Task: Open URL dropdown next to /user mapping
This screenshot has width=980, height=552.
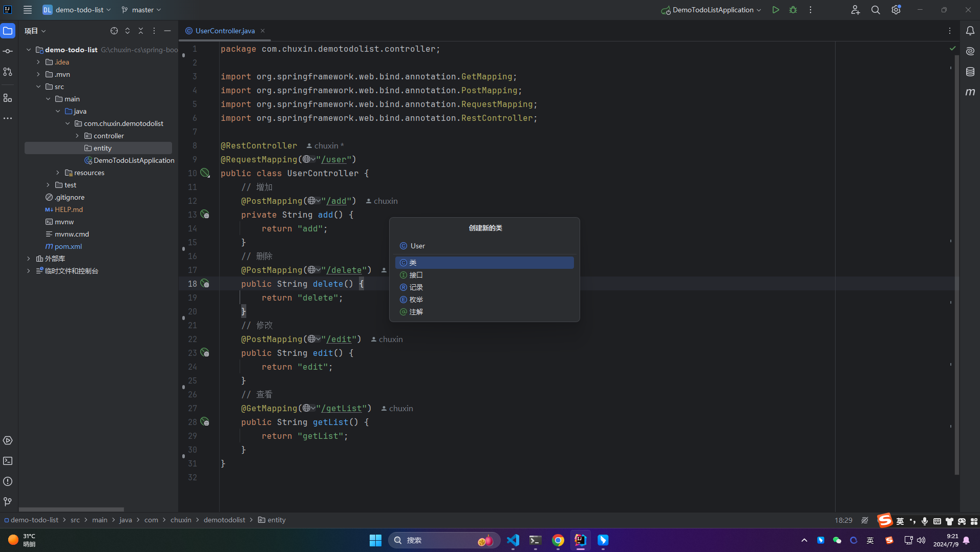Action: tap(309, 159)
